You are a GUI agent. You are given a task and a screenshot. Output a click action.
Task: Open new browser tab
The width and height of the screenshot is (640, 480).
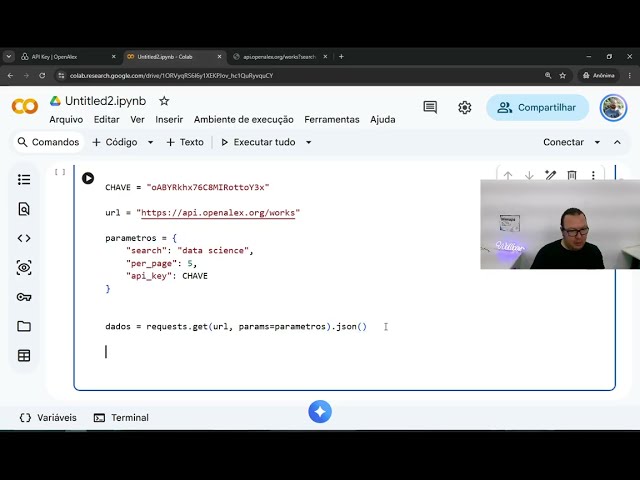coord(341,57)
